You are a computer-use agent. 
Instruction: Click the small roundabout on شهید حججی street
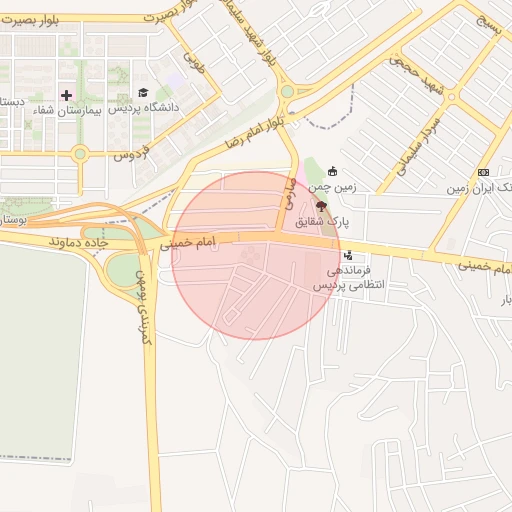click(452, 97)
